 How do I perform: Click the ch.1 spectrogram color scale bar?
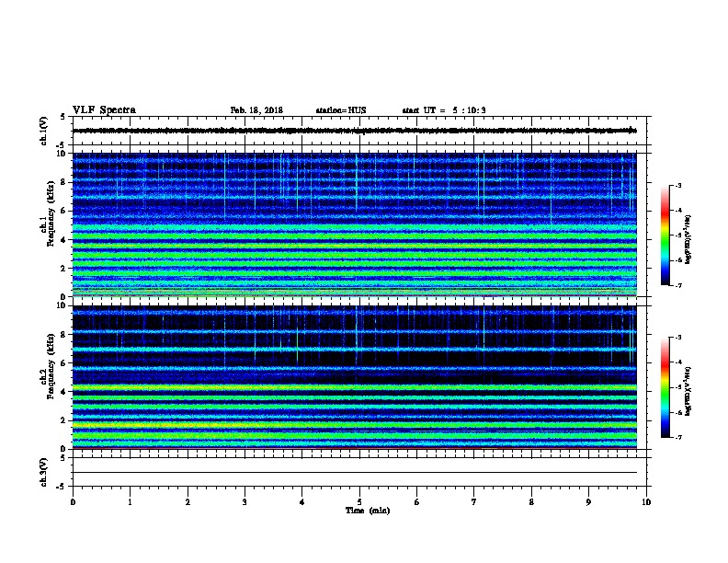click(665, 236)
